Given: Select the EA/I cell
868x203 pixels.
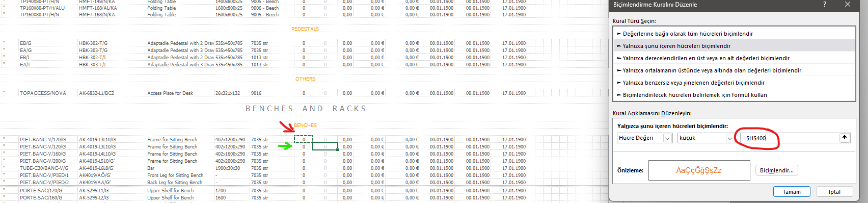Looking at the screenshot, I should [x=24, y=65].
